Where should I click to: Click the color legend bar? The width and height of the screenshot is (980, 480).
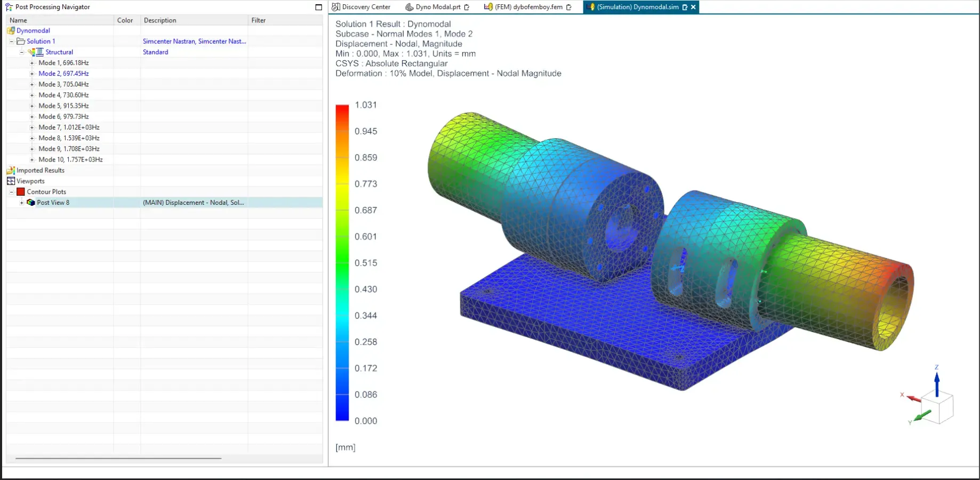coord(342,263)
